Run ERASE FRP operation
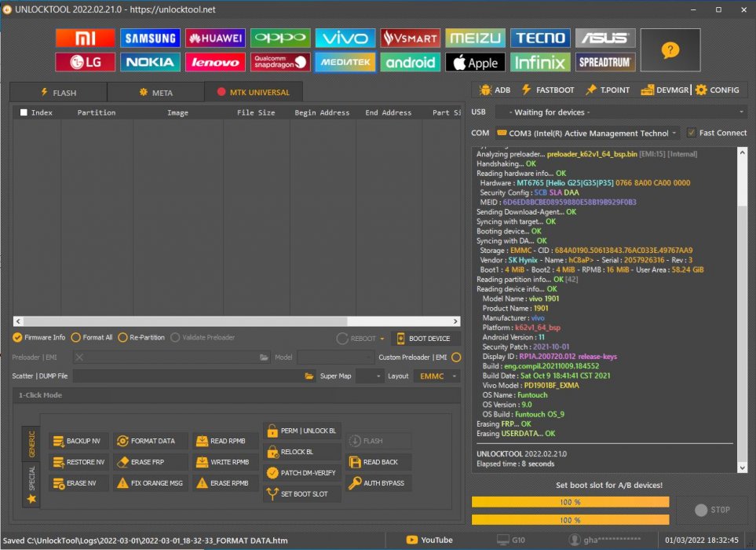 pyautogui.click(x=151, y=462)
